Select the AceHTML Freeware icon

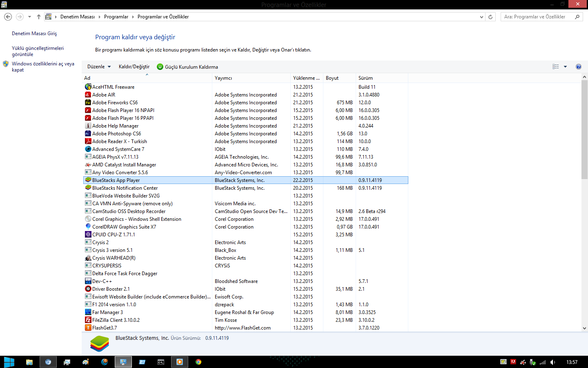point(88,87)
